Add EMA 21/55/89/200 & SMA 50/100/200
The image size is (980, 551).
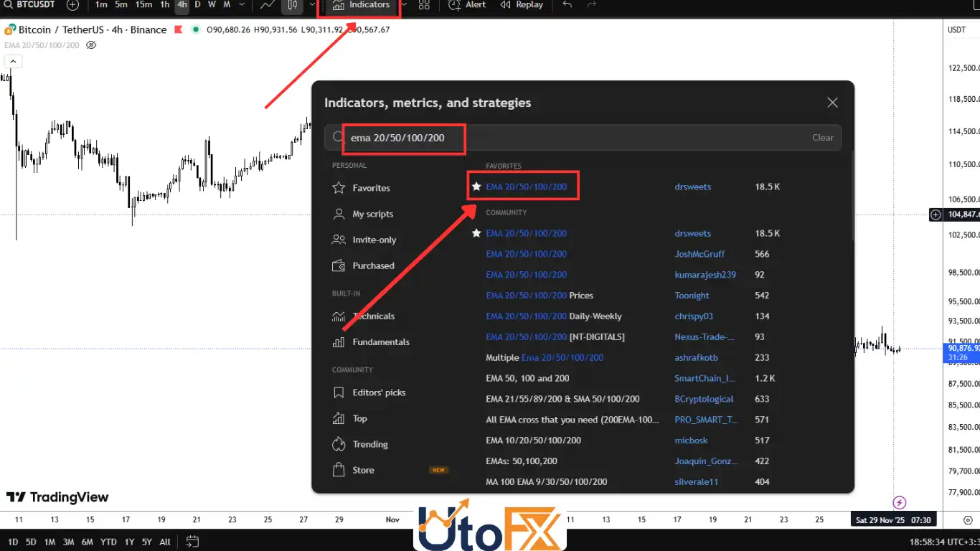[562, 399]
